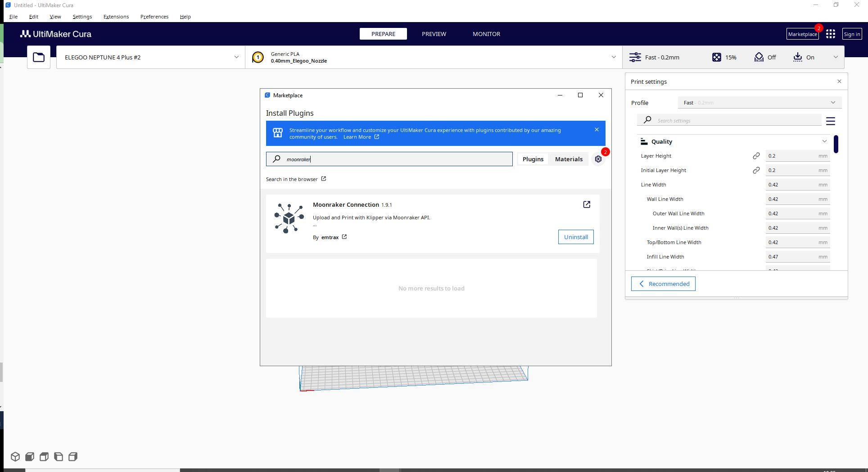Open the Extensions menu

tap(116, 17)
